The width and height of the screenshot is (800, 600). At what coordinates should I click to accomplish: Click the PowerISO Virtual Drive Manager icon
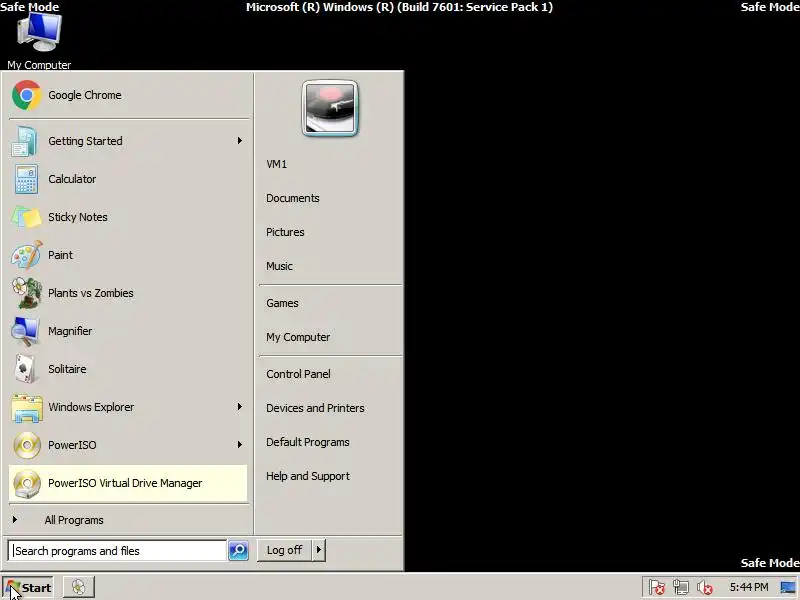[27, 484]
